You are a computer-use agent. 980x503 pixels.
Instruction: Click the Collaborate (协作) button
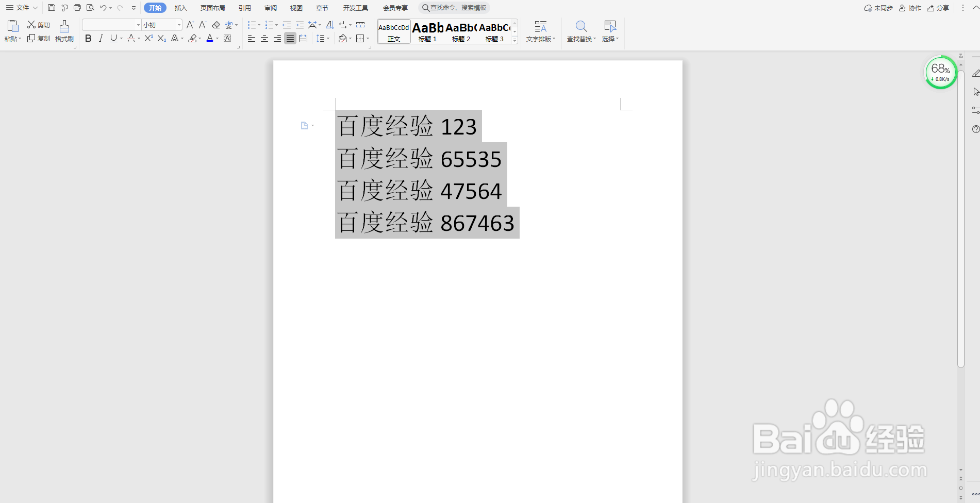click(x=910, y=8)
